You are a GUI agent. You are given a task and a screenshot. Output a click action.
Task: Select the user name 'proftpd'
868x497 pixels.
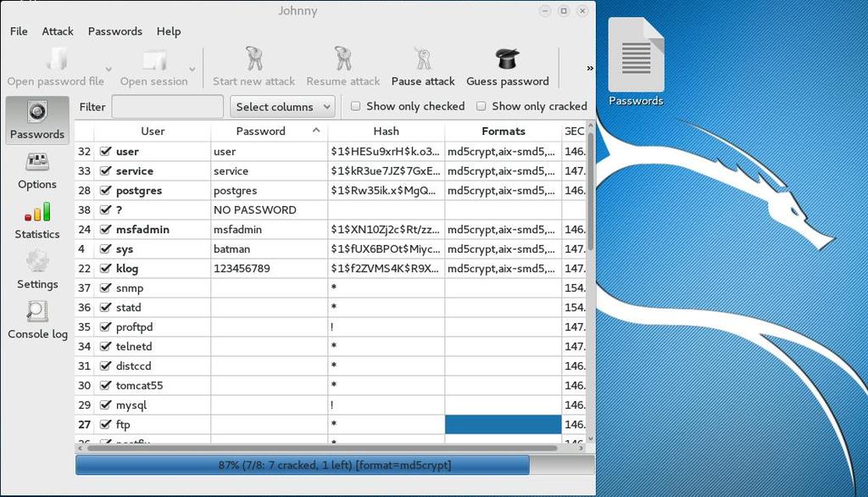134,327
